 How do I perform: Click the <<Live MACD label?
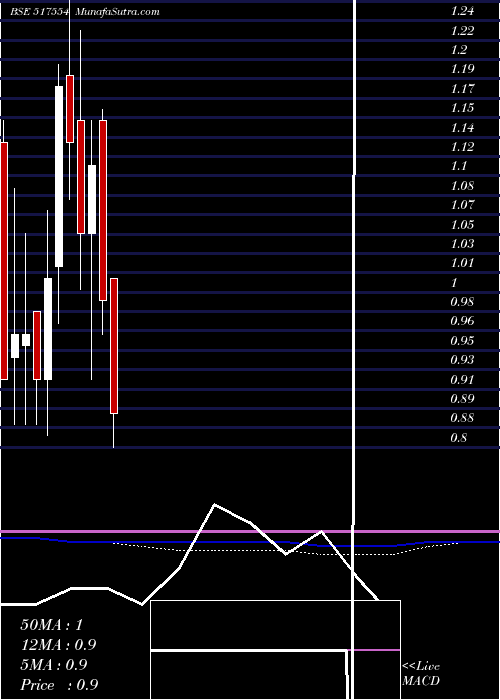point(421,674)
